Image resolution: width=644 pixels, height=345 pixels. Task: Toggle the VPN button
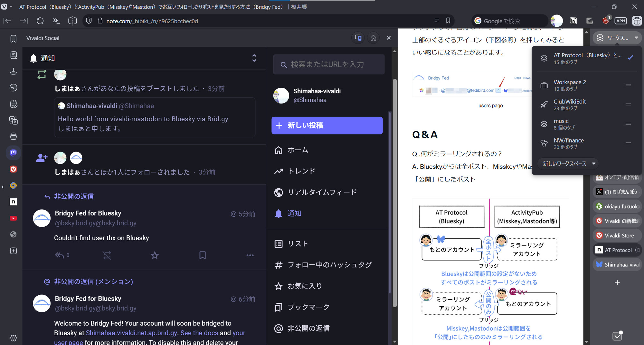click(x=620, y=21)
